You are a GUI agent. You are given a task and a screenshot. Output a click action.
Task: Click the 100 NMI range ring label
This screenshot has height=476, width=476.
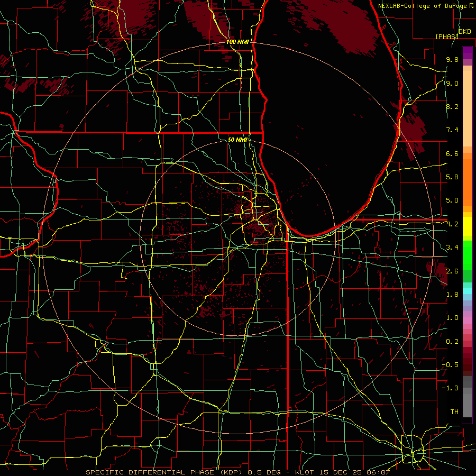[237, 42]
